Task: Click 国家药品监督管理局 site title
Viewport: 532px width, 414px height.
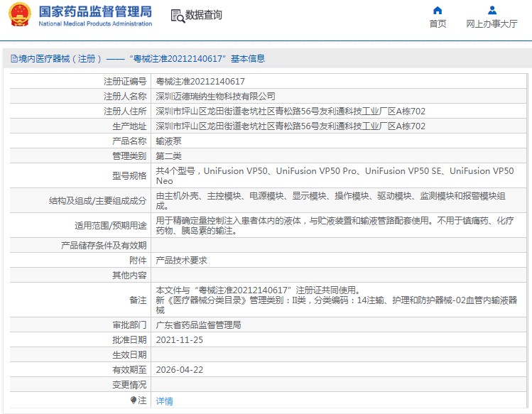Action: (95, 11)
